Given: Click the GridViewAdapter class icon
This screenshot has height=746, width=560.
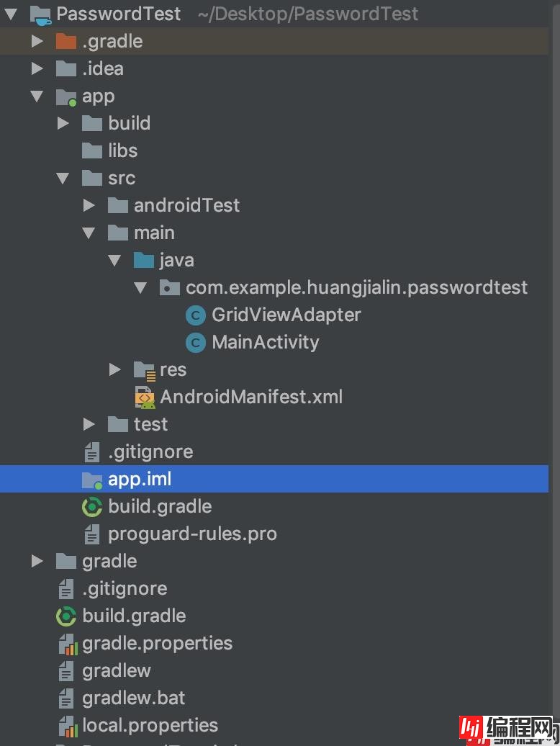Looking at the screenshot, I should pyautogui.click(x=195, y=315).
